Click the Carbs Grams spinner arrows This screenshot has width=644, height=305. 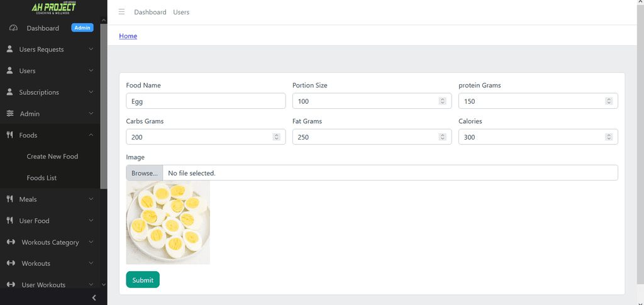(277, 137)
